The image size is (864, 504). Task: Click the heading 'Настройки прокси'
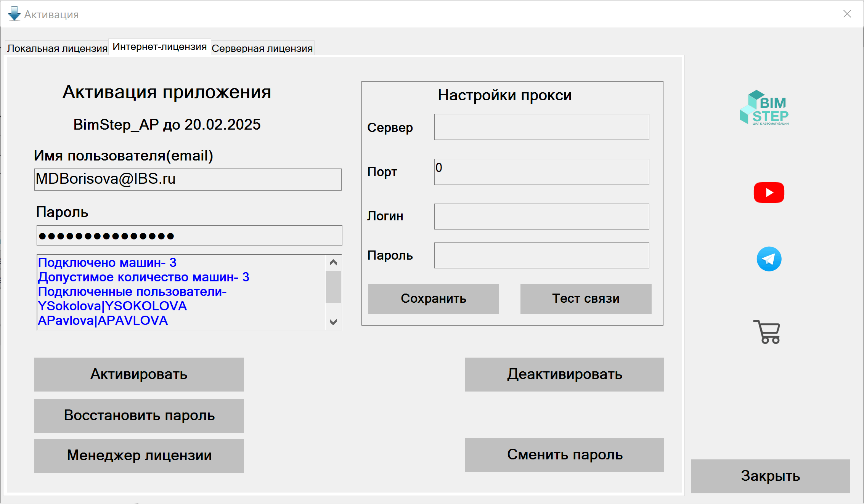(505, 95)
